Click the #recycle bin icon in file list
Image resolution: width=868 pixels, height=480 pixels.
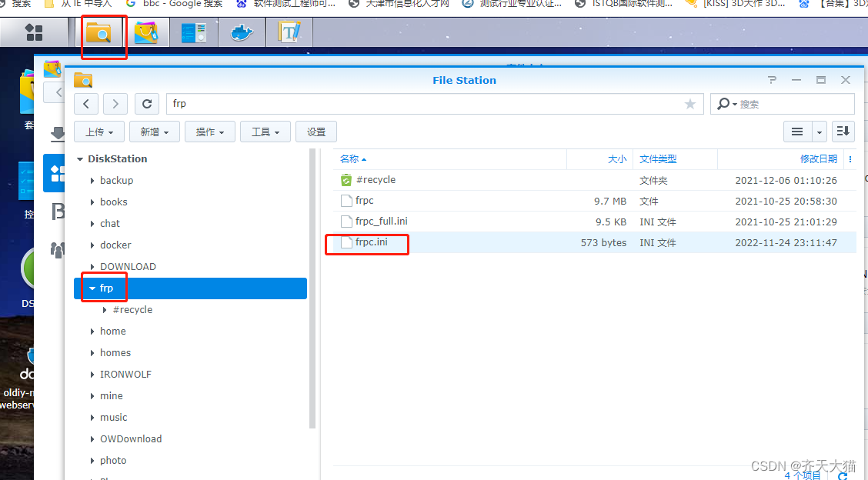coord(346,180)
